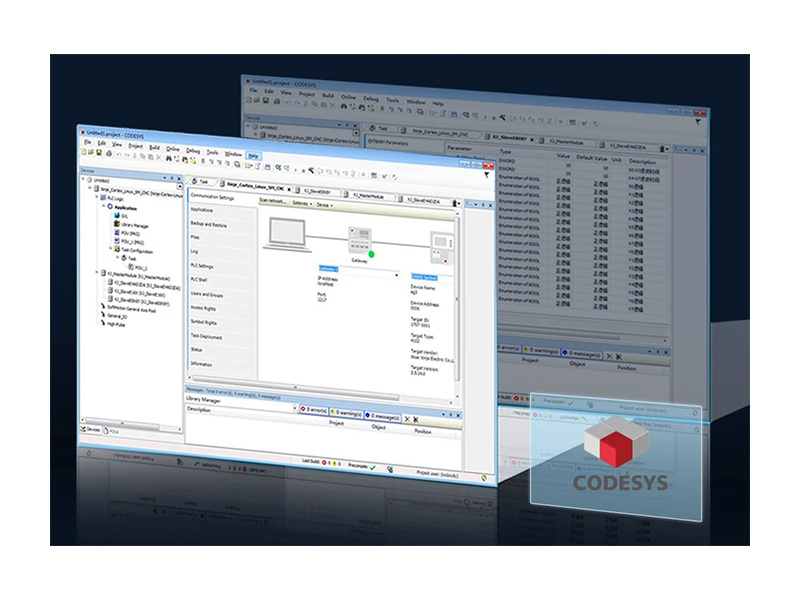Toggle the 0 error(s) filter in front window
This screenshot has height=600, width=800.
314,410
